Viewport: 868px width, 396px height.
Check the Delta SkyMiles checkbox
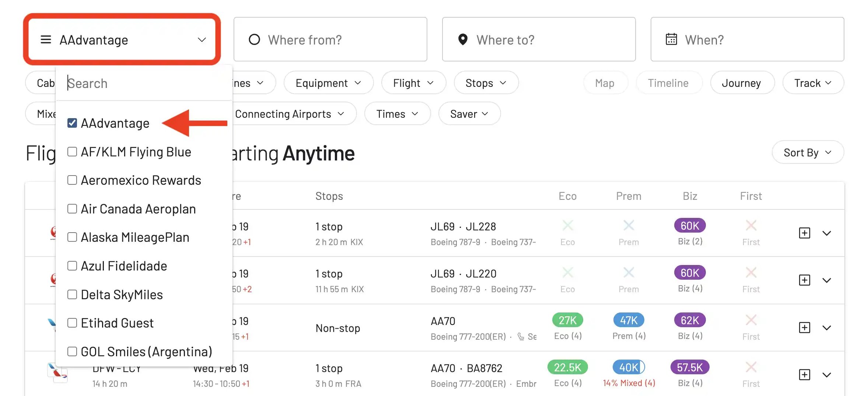(x=72, y=294)
